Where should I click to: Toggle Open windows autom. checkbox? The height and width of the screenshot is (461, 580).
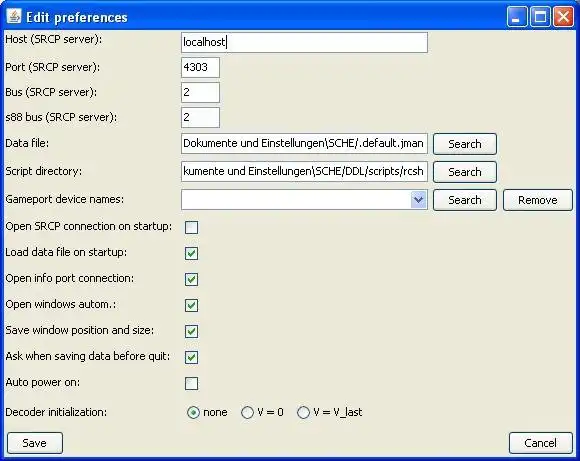[191, 305]
